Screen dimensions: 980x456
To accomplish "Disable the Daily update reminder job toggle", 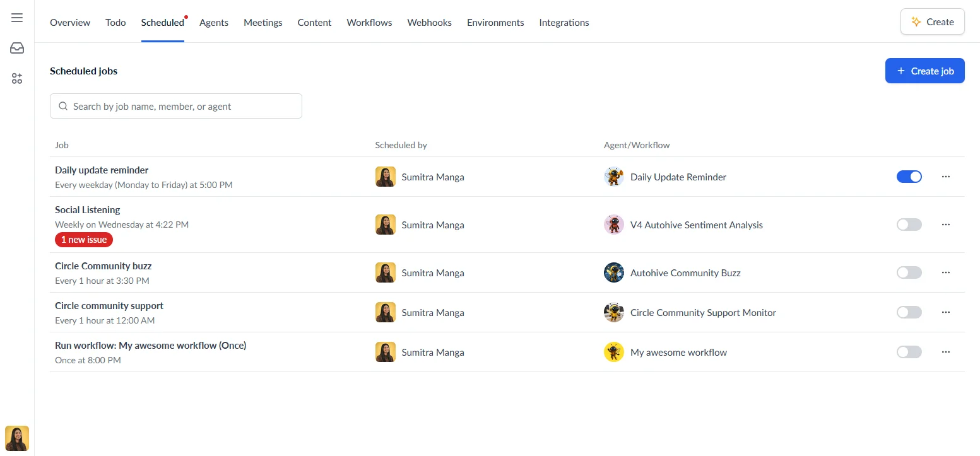I will 909,177.
